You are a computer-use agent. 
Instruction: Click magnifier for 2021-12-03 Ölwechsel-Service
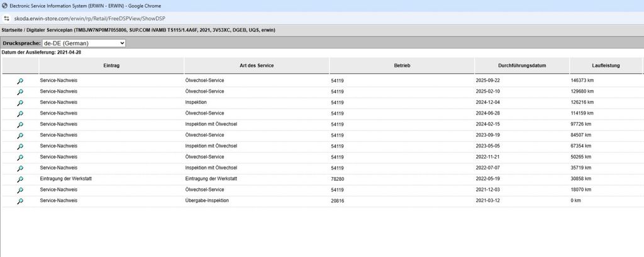pyautogui.click(x=20, y=190)
